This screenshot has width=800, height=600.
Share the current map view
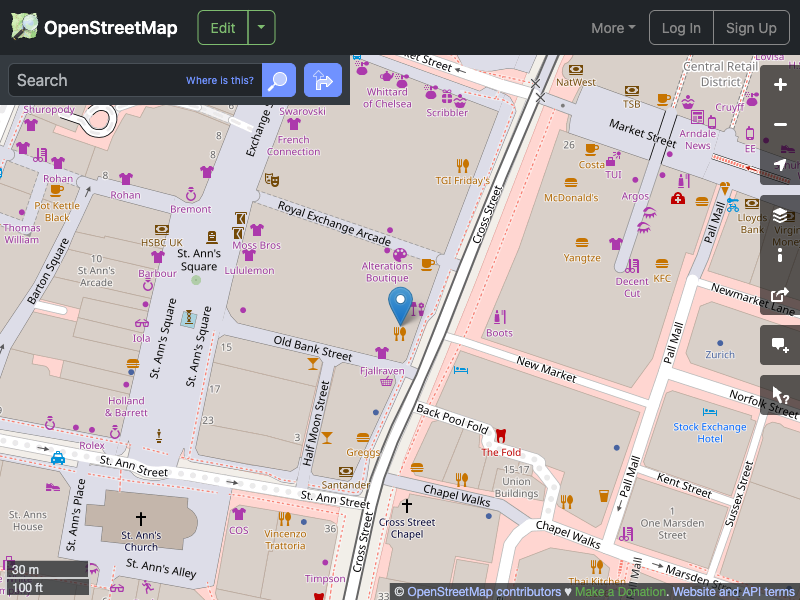780,295
